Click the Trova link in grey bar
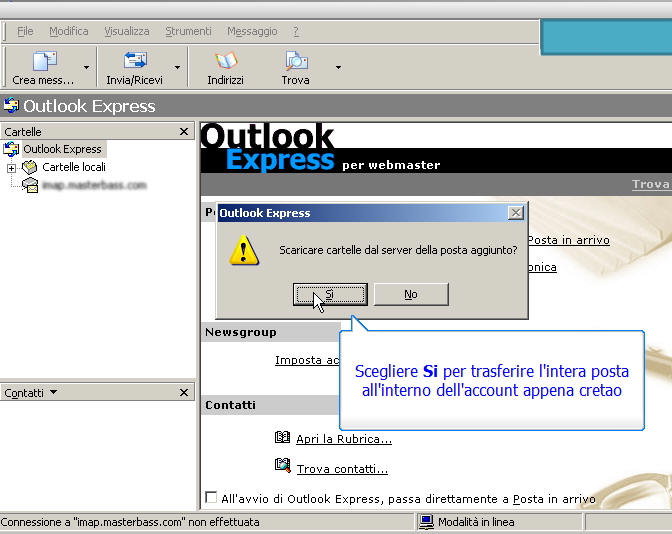This screenshot has height=534, width=672. pos(651,184)
